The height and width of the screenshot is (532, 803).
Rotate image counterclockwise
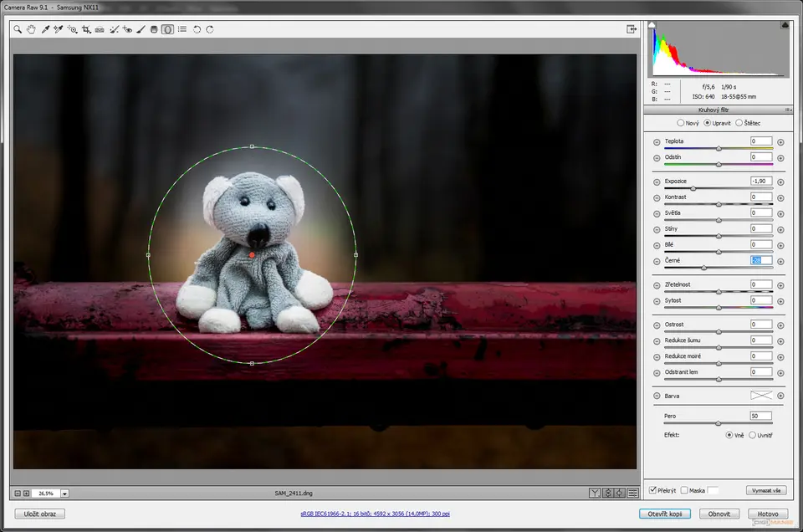tap(197, 29)
